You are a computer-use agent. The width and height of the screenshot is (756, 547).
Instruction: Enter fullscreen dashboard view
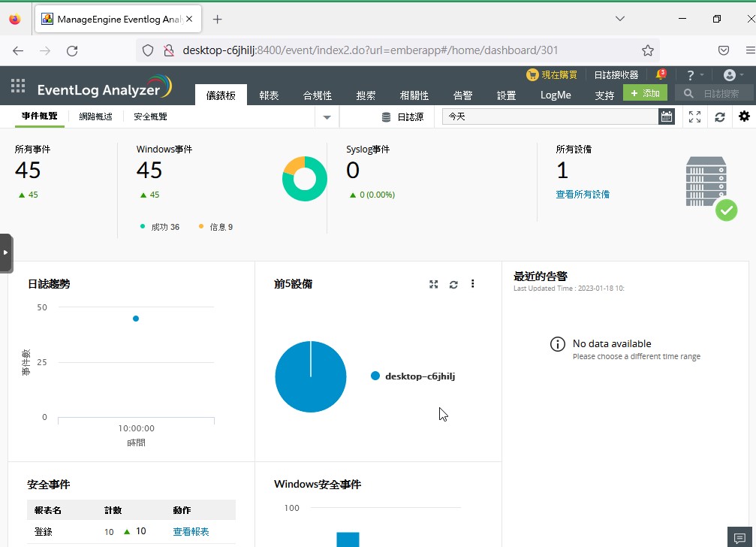point(694,116)
